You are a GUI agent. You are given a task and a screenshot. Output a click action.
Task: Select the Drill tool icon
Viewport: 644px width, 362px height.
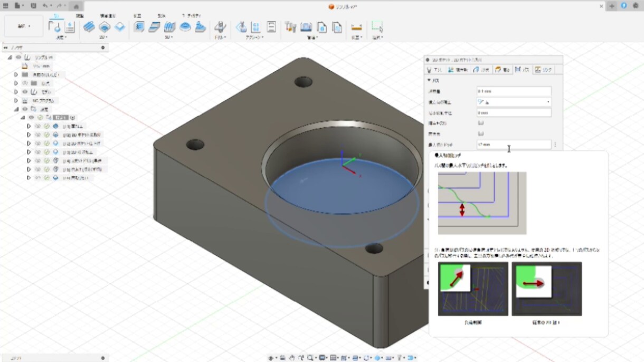click(220, 27)
